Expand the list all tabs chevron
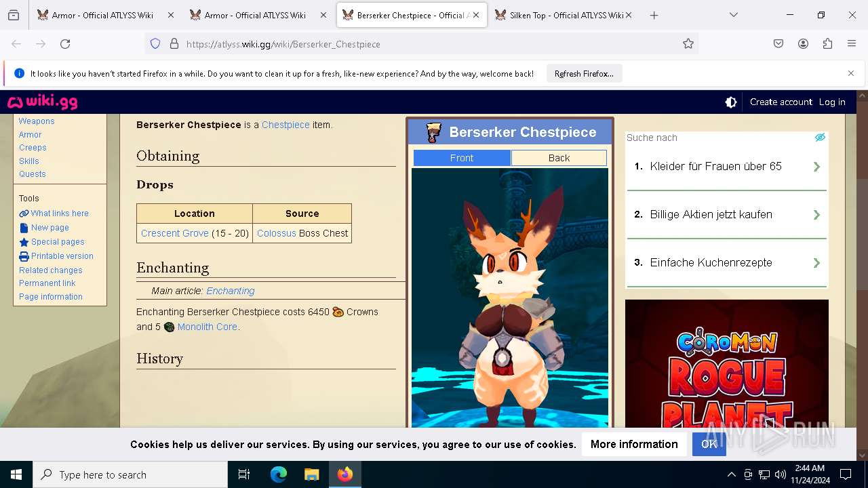Image resolution: width=868 pixels, height=488 pixels. coord(734,15)
